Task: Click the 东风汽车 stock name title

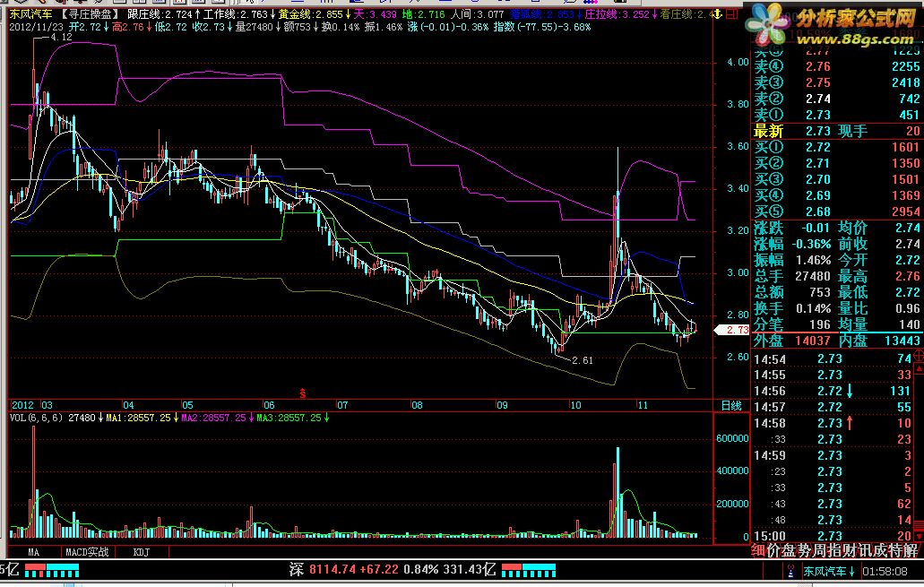Action: click(x=30, y=14)
